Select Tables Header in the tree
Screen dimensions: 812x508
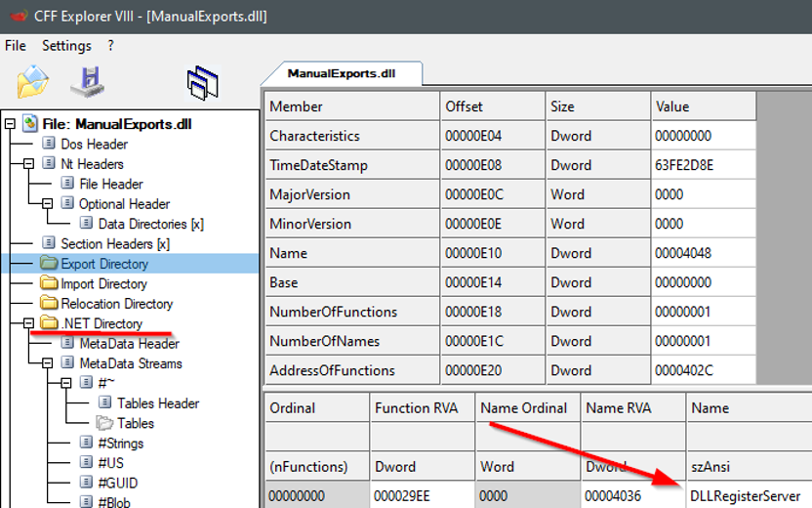click(x=158, y=403)
